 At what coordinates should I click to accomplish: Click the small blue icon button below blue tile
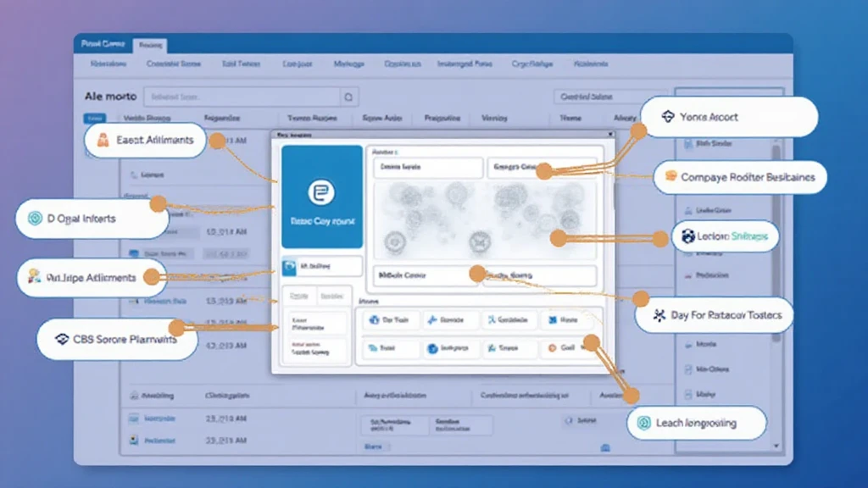pos(290,267)
